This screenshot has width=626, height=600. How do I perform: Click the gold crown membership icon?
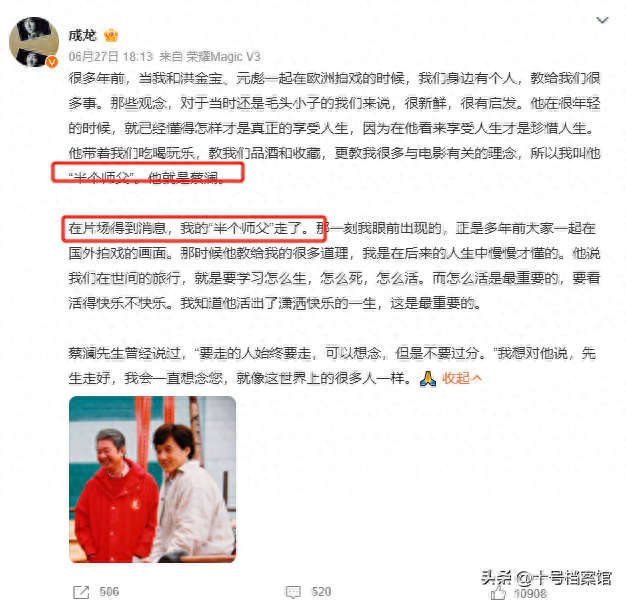click(111, 36)
